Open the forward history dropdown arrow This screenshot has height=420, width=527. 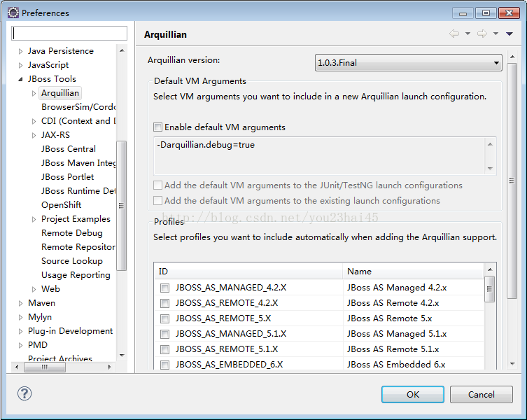point(496,34)
